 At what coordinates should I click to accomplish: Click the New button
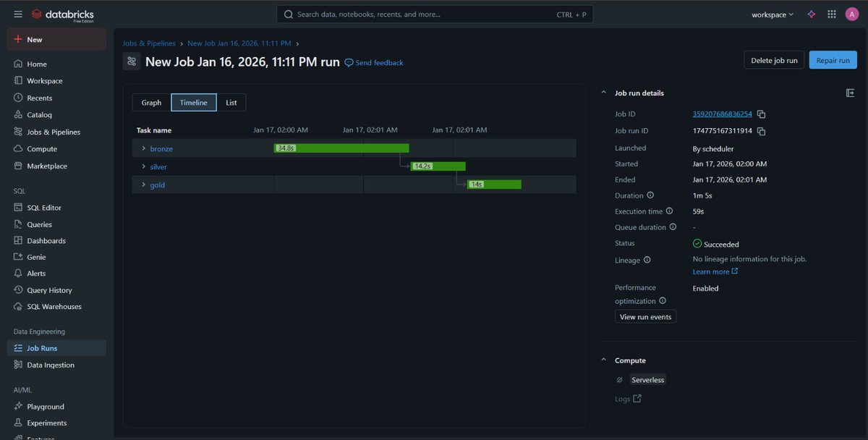[56, 40]
